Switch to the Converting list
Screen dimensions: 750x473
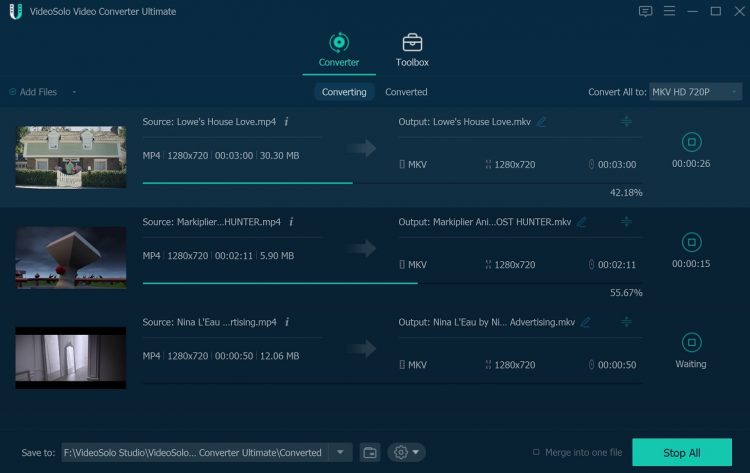[344, 92]
